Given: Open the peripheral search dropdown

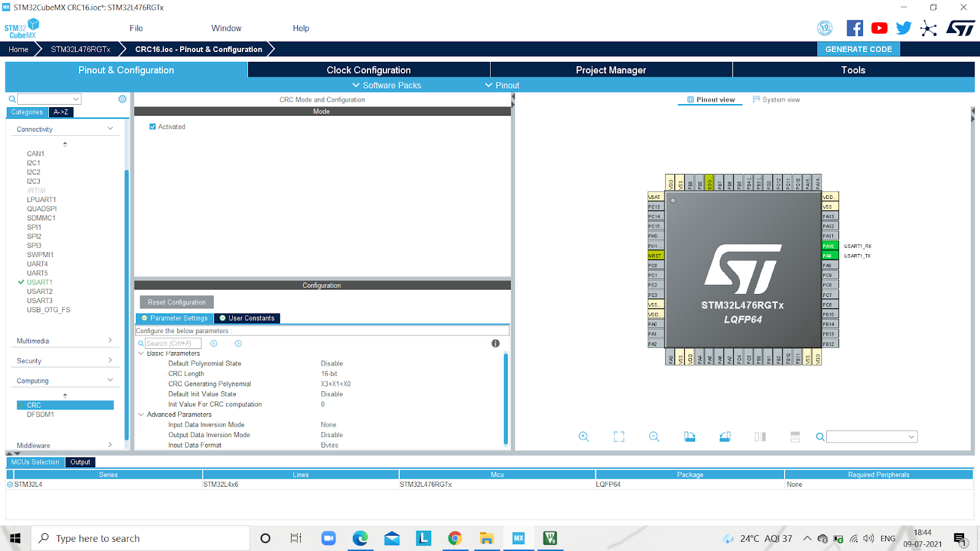Looking at the screenshot, I should (x=77, y=99).
